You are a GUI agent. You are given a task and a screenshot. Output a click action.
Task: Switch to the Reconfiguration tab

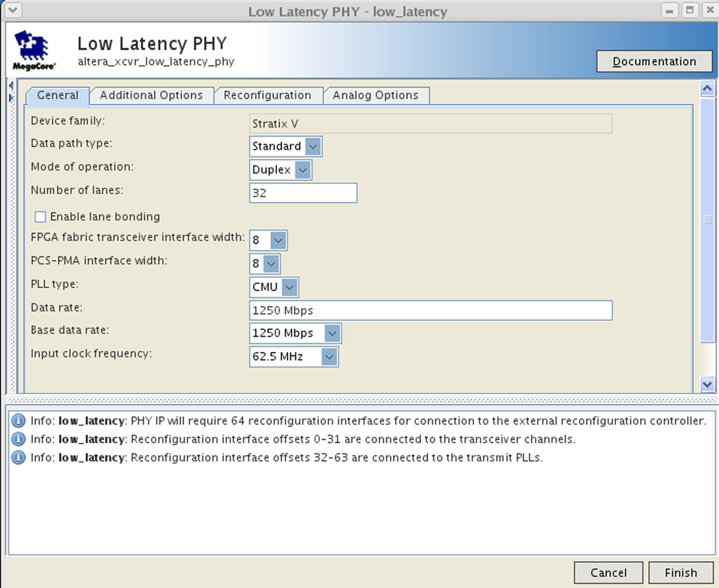[x=268, y=95]
